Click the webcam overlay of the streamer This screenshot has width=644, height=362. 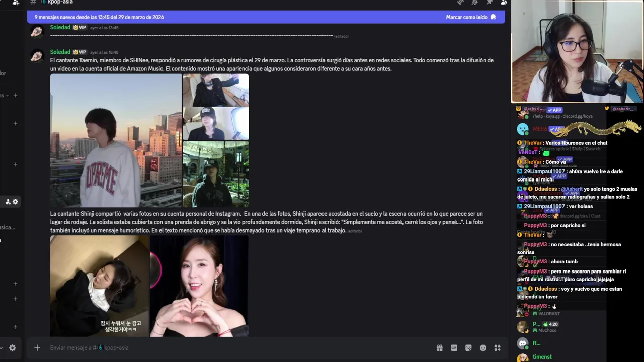point(578,51)
